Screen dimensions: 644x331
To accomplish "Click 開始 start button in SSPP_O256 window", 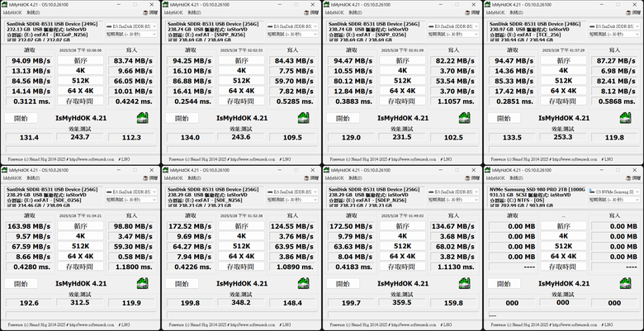I will (x=343, y=118).
